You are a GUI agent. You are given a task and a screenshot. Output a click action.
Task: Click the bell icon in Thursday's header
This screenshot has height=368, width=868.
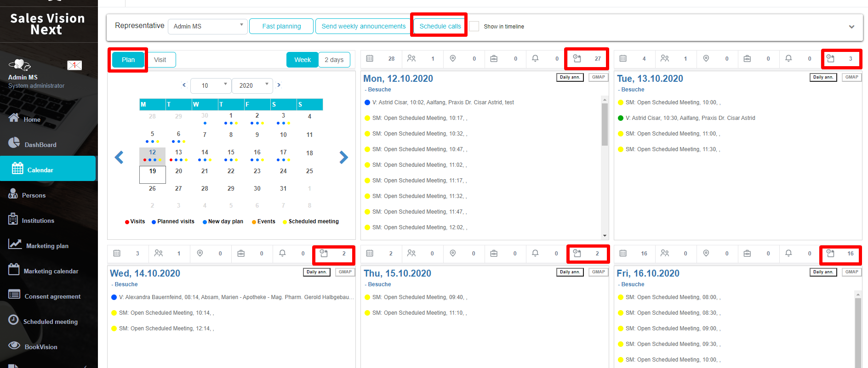535,253
